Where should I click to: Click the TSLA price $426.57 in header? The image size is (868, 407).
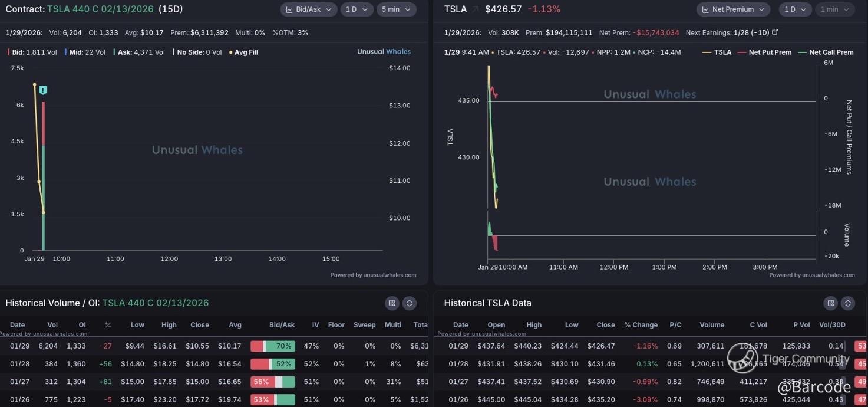pyautogui.click(x=503, y=9)
